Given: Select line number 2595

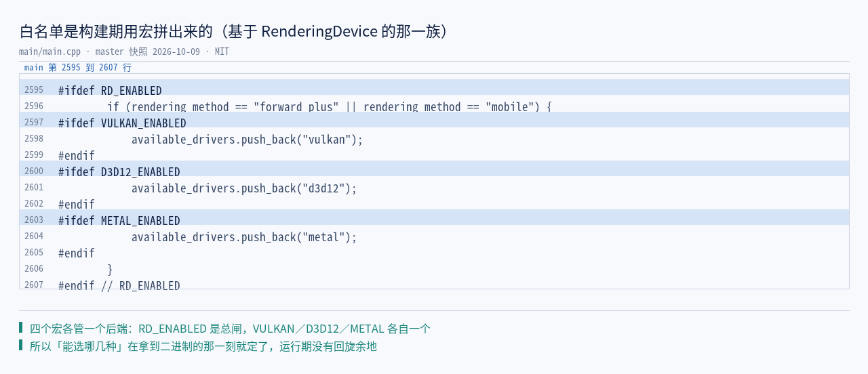Looking at the screenshot, I should (x=34, y=90).
